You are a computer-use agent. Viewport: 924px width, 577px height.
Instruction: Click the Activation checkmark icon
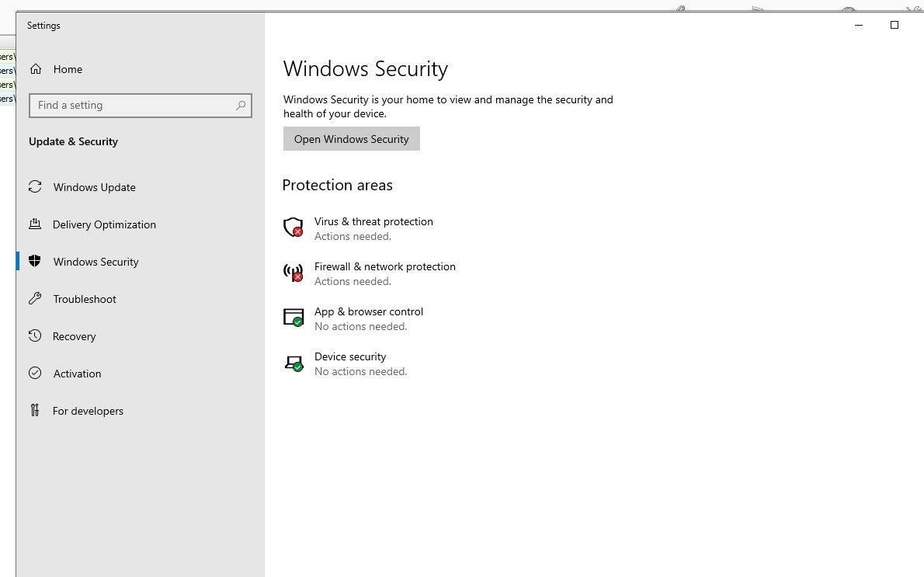(35, 374)
